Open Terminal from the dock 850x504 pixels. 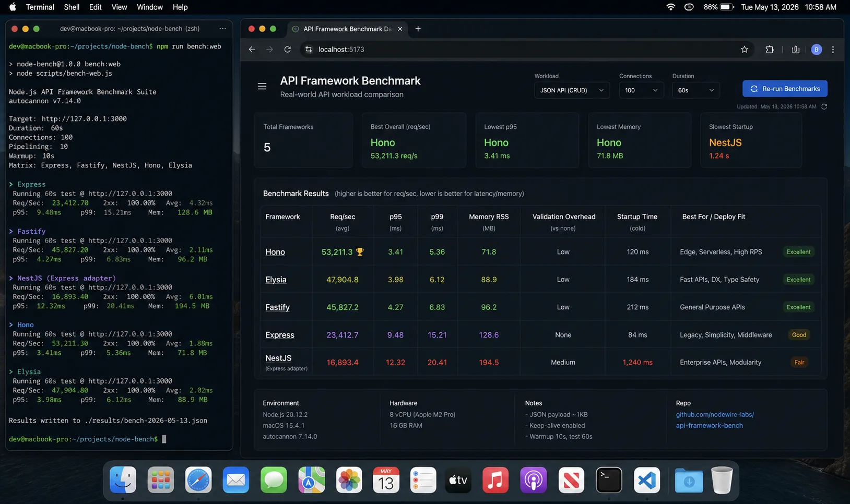(x=609, y=479)
